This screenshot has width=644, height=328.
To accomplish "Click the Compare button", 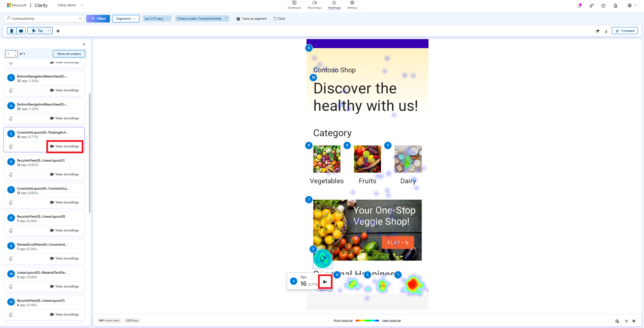I will tap(625, 31).
